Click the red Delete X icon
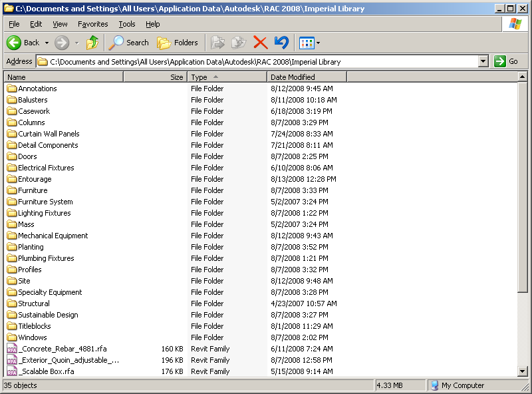The width and height of the screenshot is (532, 394). pos(261,43)
